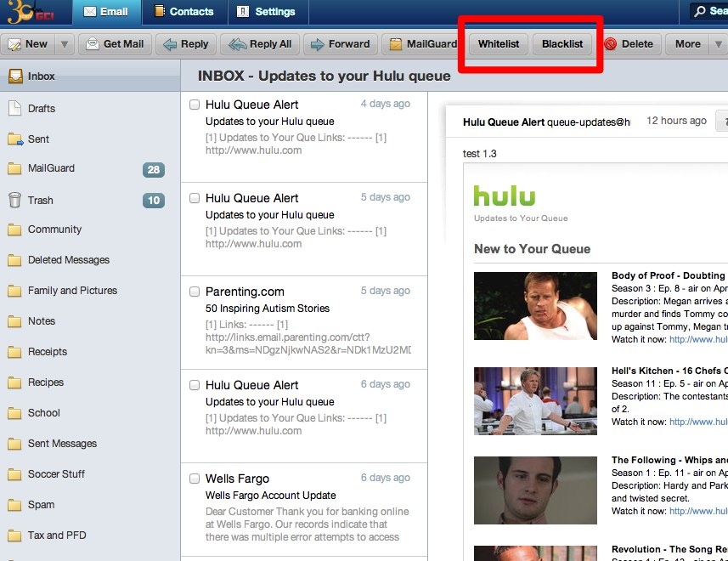This screenshot has height=561, width=728.
Task: Click the Hulu Queue Alert sender name in preview
Action: coord(504,122)
